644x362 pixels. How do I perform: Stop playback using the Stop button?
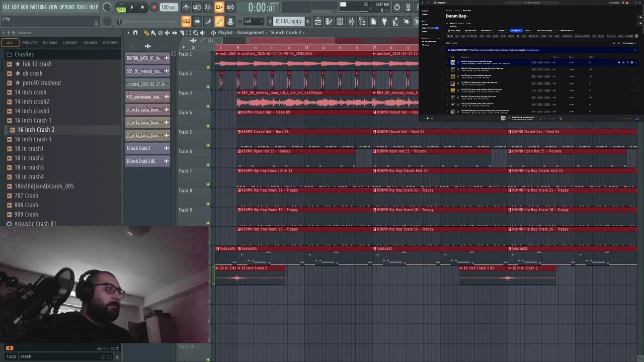click(x=142, y=7)
